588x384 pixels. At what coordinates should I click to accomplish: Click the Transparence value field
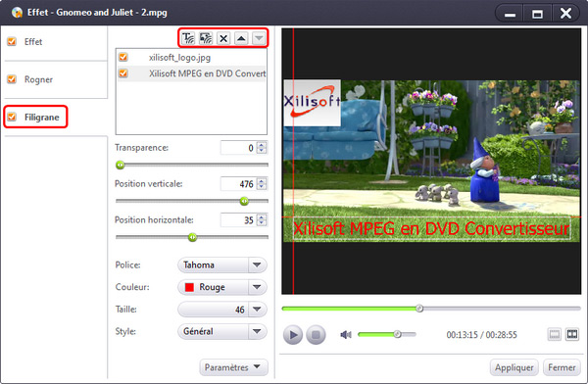click(238, 148)
